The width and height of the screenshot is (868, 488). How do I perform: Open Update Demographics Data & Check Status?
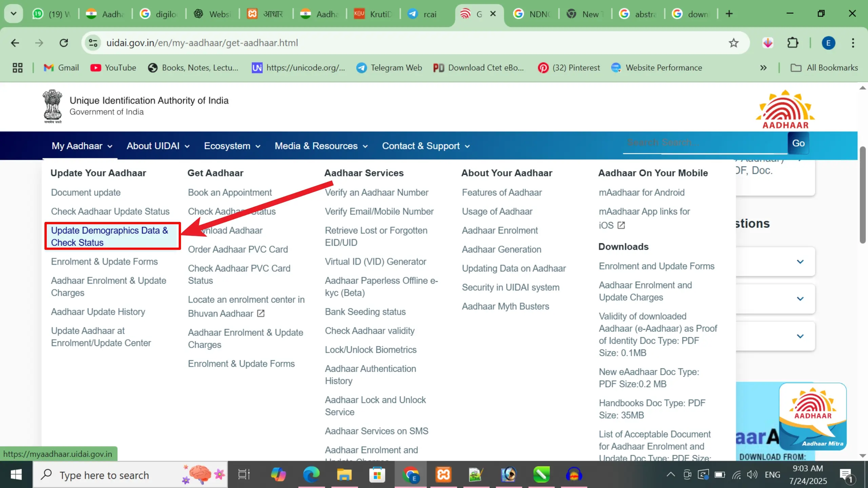pyautogui.click(x=113, y=236)
